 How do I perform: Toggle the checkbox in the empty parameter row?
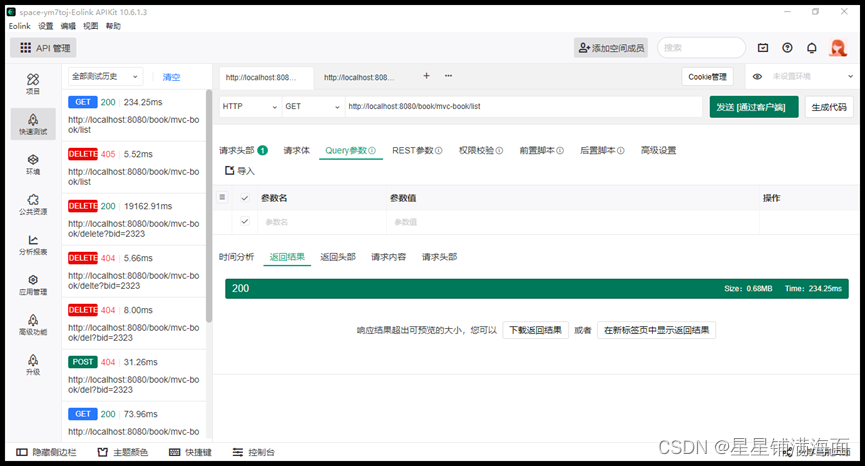[245, 222]
